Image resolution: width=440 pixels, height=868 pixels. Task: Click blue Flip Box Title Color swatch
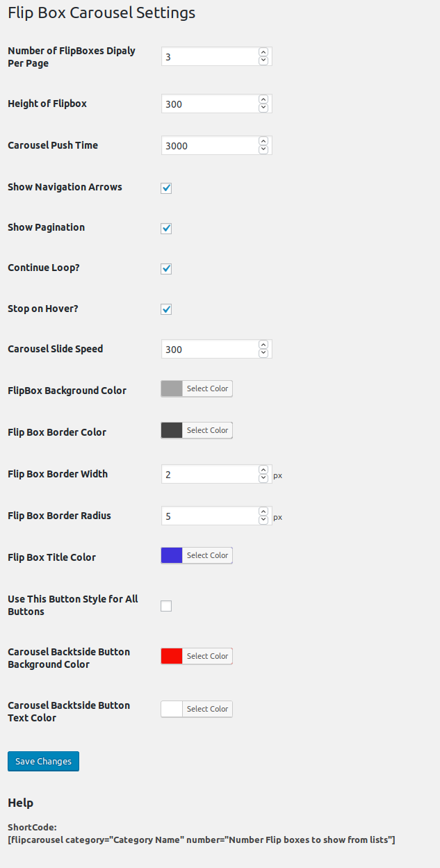[x=172, y=555]
